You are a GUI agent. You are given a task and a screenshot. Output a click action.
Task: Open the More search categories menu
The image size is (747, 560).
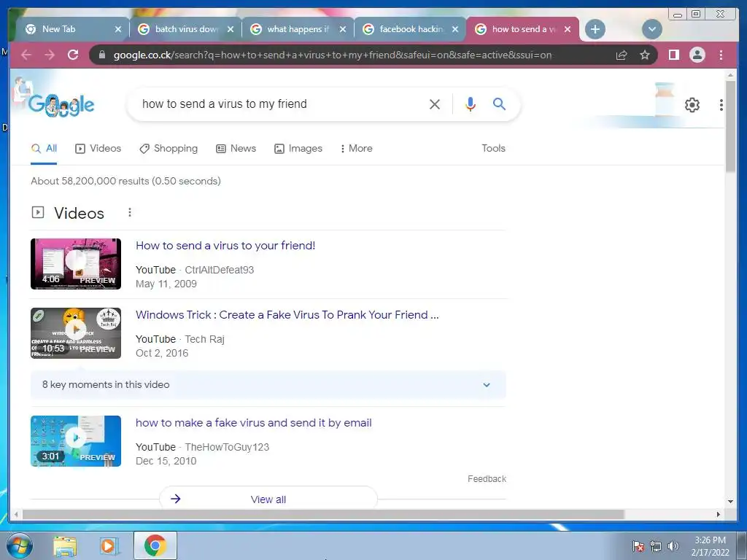(356, 148)
